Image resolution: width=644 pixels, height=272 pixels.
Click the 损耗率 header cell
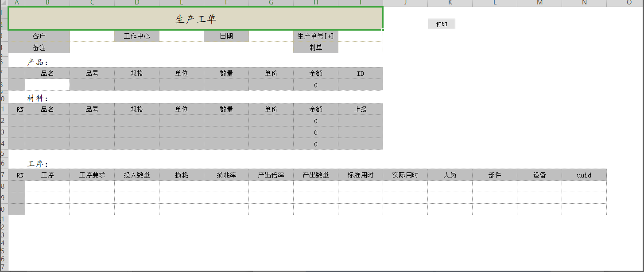point(226,175)
